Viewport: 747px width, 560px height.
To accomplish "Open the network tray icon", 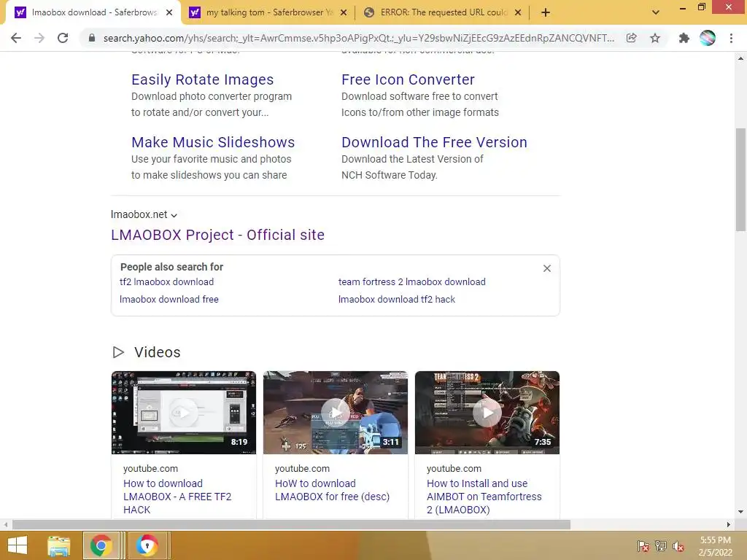I will 661,546.
